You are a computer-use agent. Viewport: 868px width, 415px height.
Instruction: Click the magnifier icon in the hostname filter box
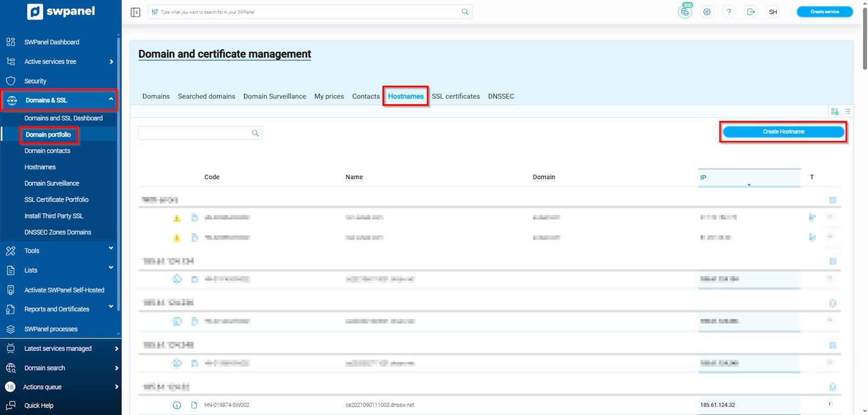255,133
